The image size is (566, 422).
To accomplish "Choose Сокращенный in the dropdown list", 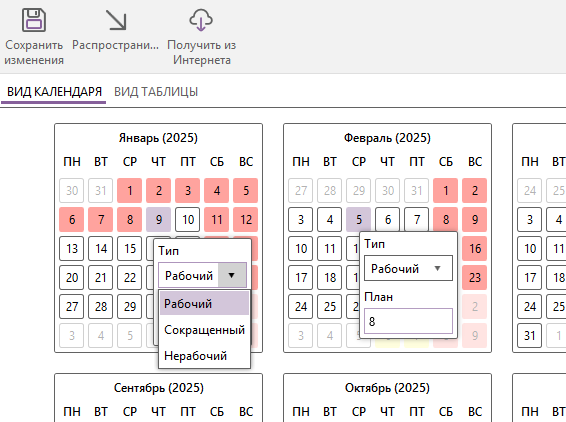I will click(204, 330).
